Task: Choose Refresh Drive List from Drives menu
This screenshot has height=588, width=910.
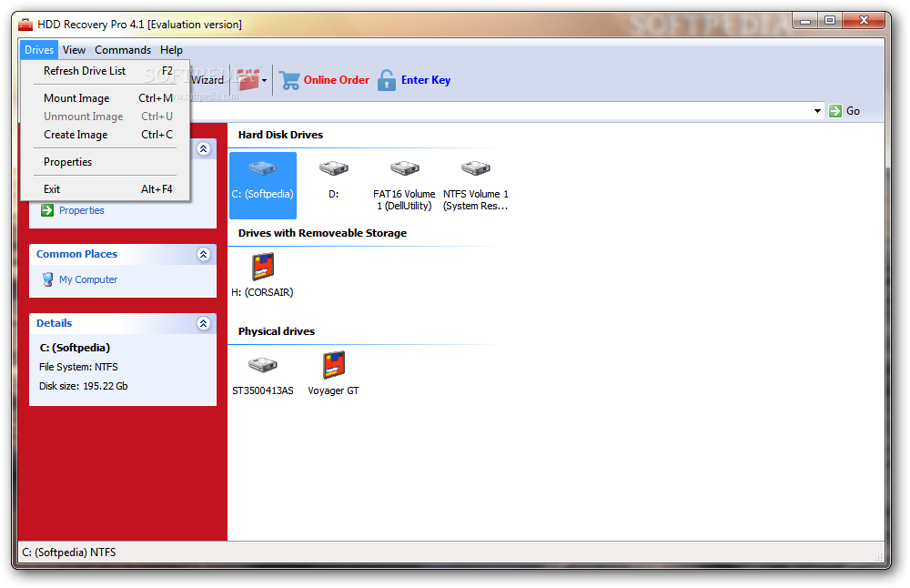Action: [105, 71]
